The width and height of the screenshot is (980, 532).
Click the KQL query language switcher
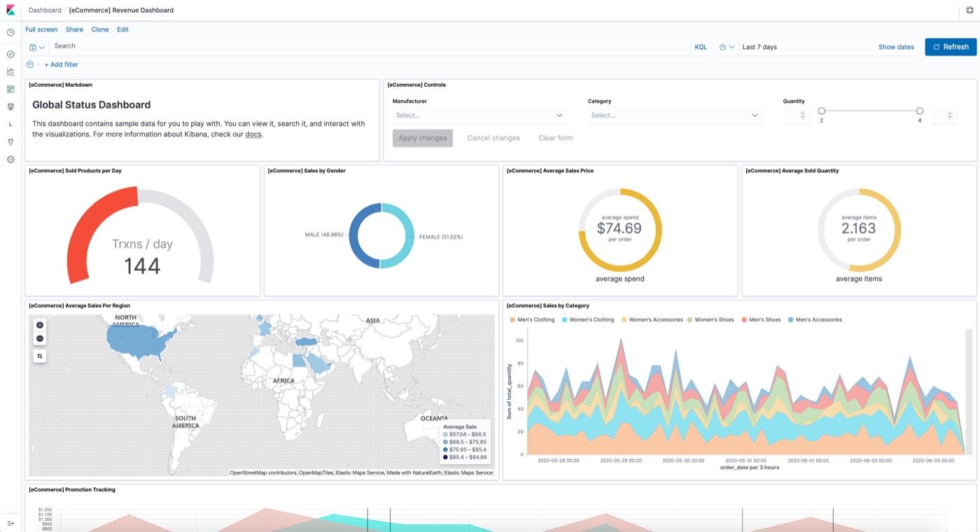(701, 47)
